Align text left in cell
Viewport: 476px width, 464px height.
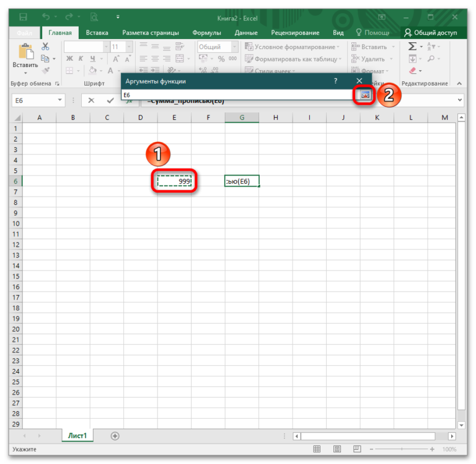(143, 58)
